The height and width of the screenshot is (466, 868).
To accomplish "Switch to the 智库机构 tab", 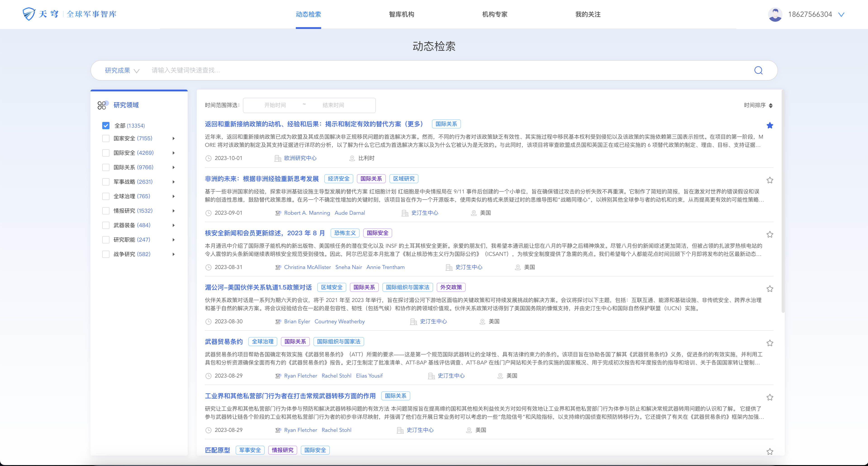I will pos(401,14).
